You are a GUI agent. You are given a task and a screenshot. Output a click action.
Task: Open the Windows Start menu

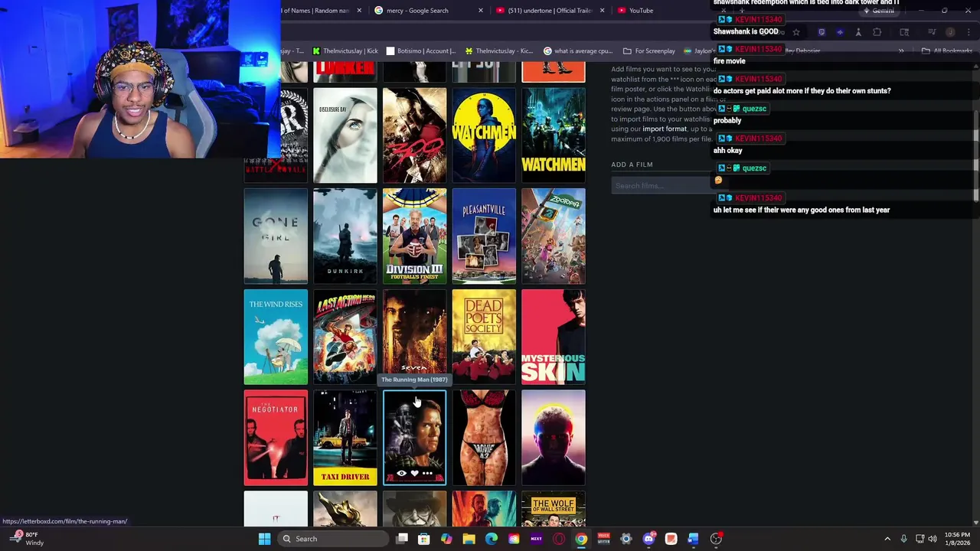point(264,539)
